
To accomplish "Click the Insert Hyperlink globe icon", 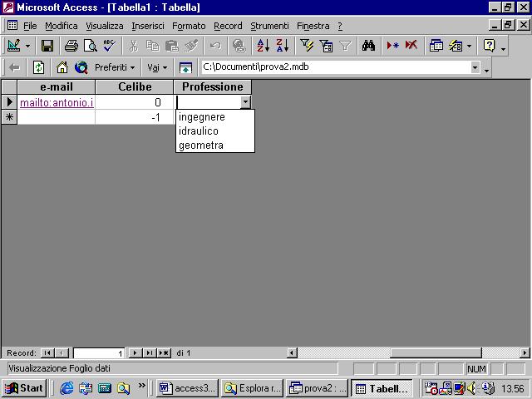I will point(239,46).
